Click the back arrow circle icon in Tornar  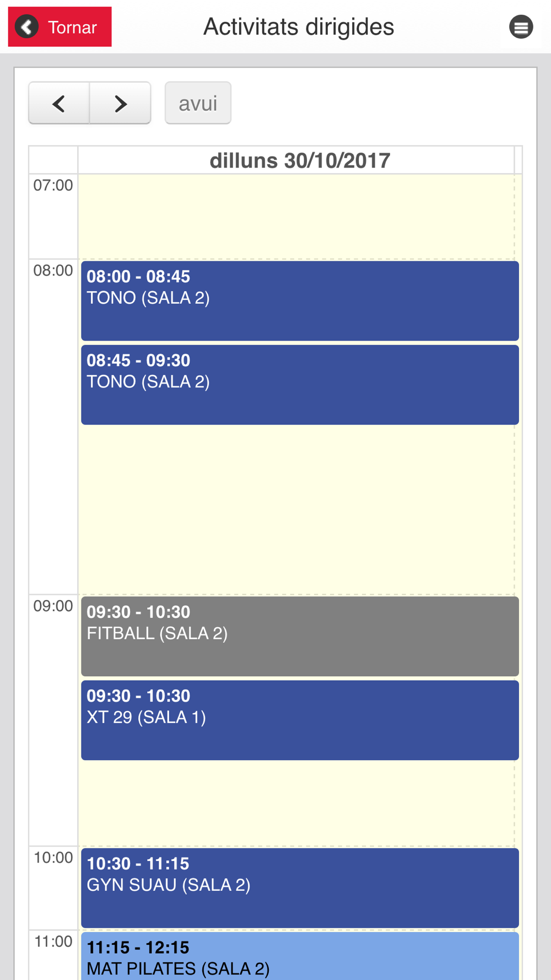tap(26, 27)
